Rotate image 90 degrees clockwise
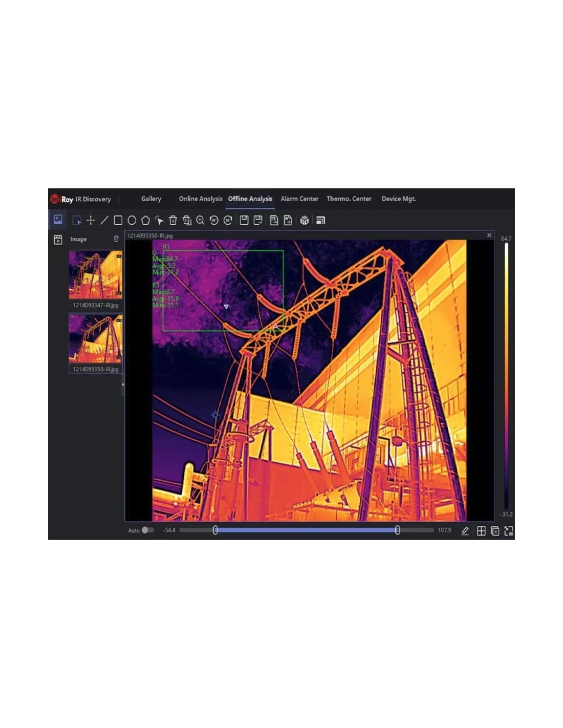Image resolution: width=563 pixels, height=728 pixels. [228, 221]
